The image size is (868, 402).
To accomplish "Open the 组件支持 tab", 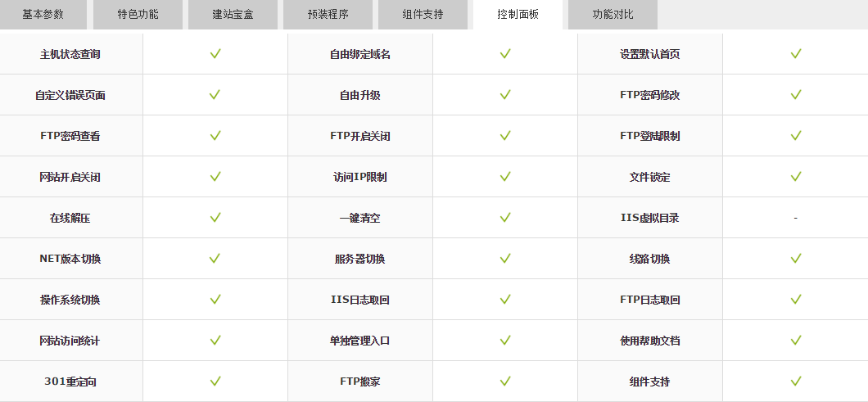I will pos(423,15).
